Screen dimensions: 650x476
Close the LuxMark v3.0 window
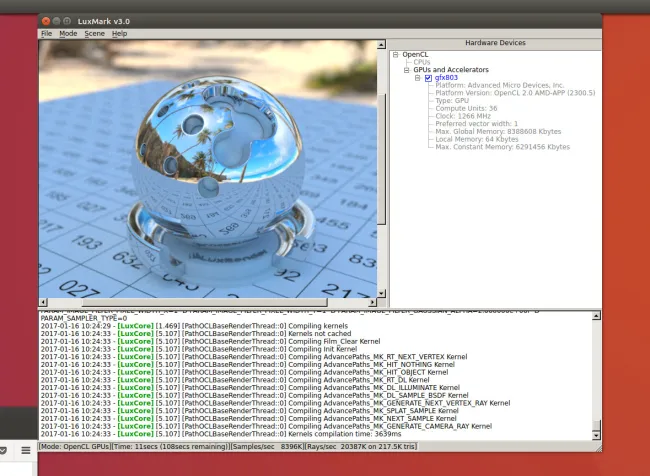coord(46,21)
